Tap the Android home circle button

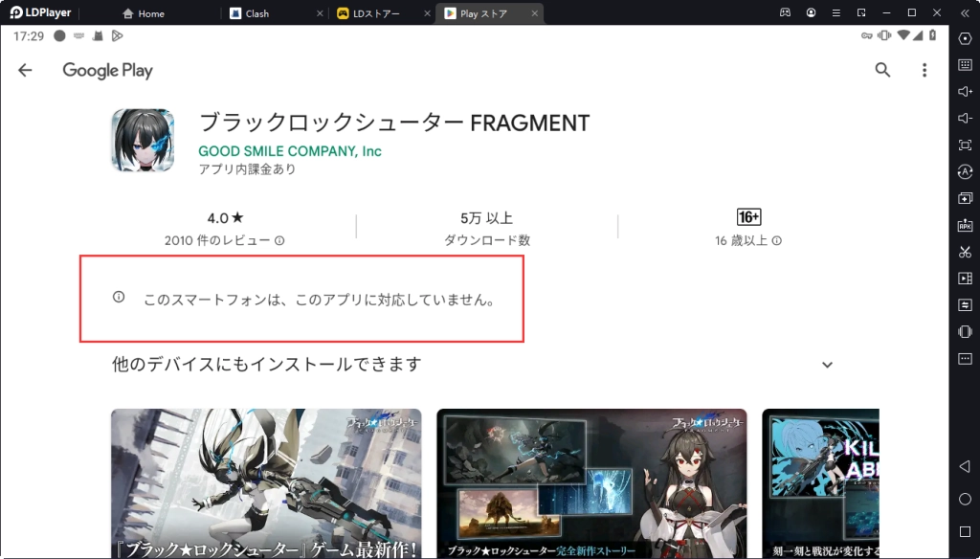pos(965,499)
